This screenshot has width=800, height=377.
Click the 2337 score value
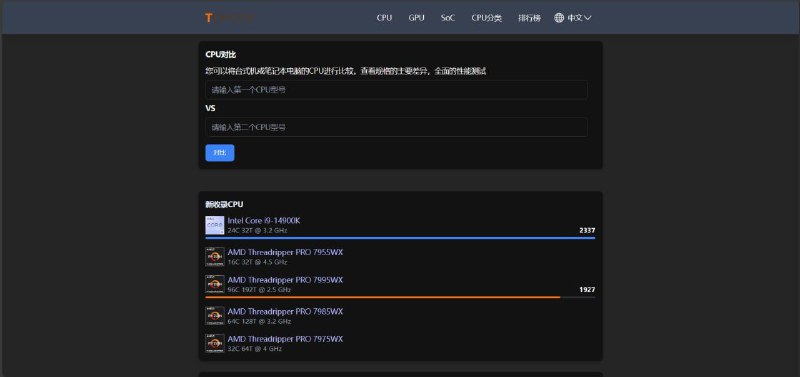pyautogui.click(x=587, y=231)
